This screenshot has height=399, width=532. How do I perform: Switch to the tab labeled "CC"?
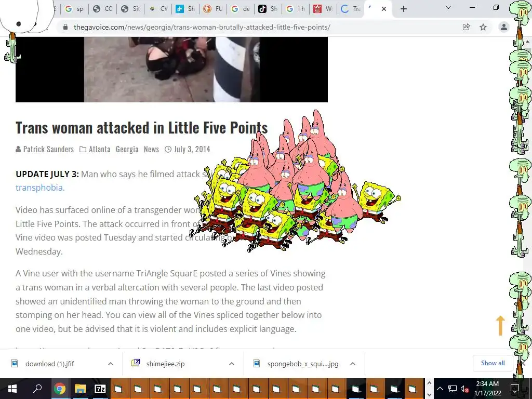click(x=102, y=9)
